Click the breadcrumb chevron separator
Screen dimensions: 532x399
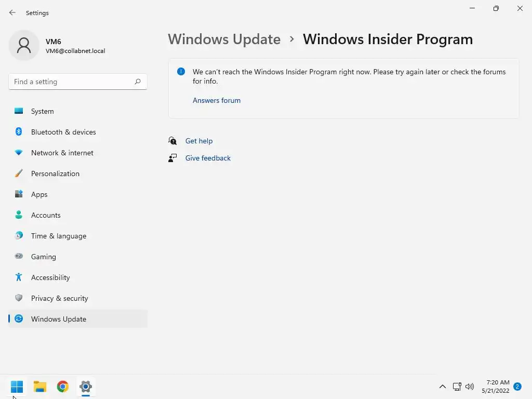292,39
